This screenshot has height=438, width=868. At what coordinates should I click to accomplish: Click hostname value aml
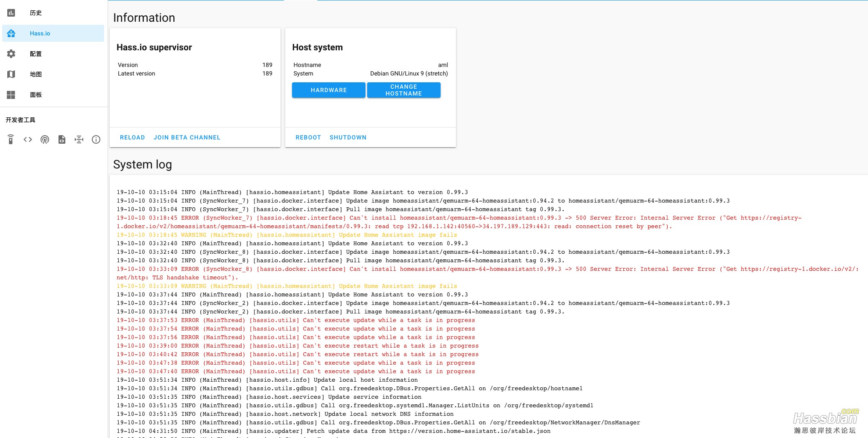(x=443, y=65)
